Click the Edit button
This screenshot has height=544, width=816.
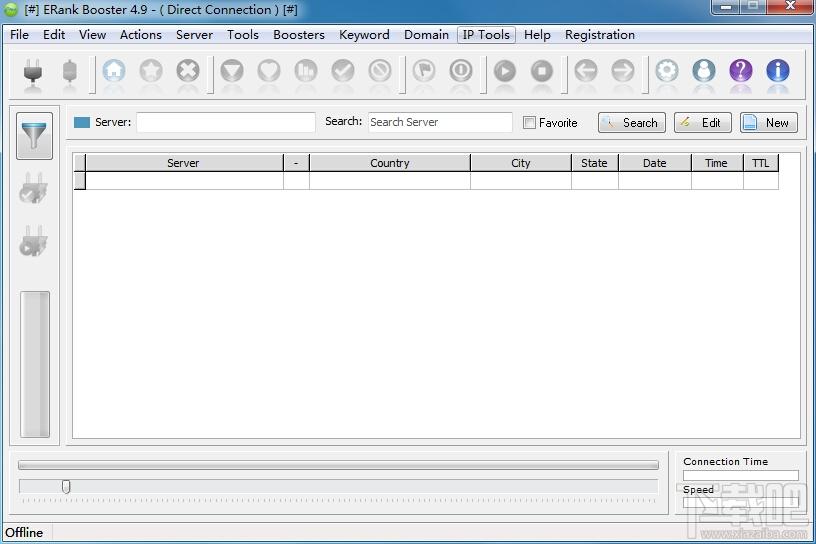tap(703, 123)
